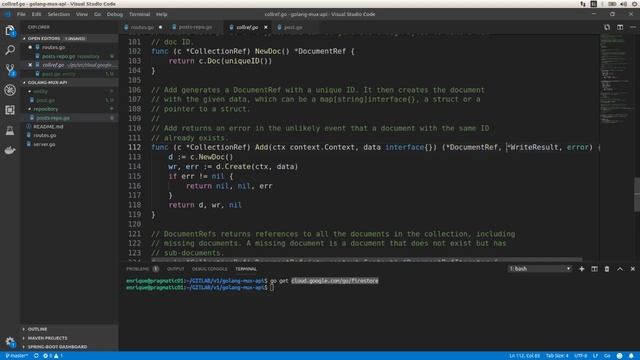The image size is (640, 360).
Task: Open the Search view in the activity bar
Action: pos(10,50)
